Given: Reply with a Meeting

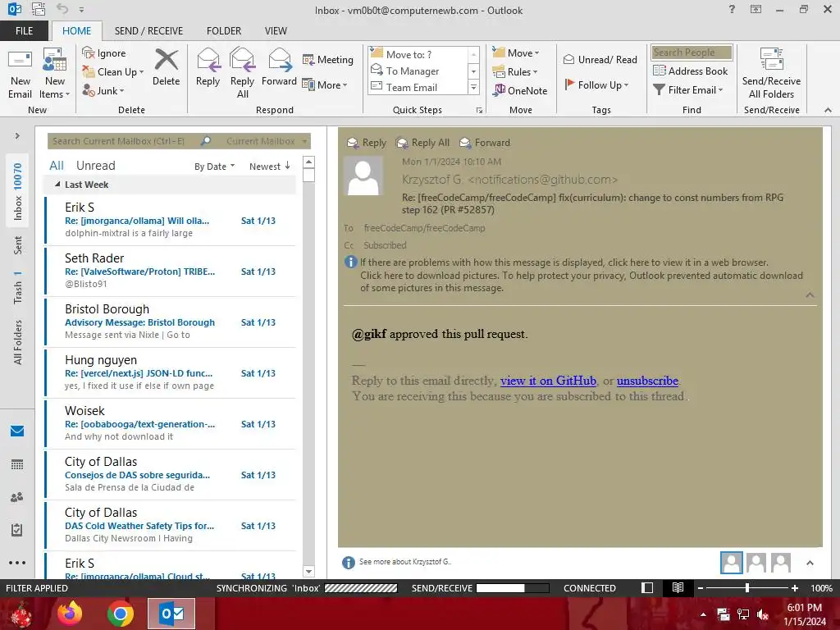Looking at the screenshot, I should (x=328, y=59).
